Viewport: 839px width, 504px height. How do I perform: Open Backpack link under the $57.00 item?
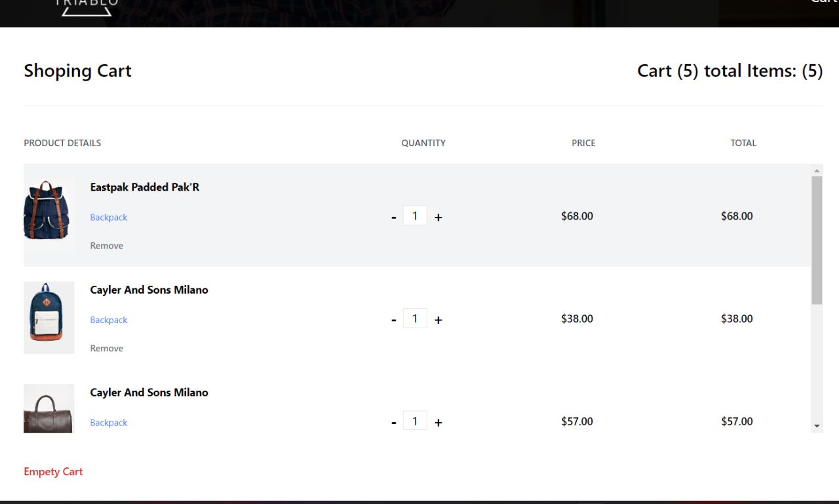(109, 423)
